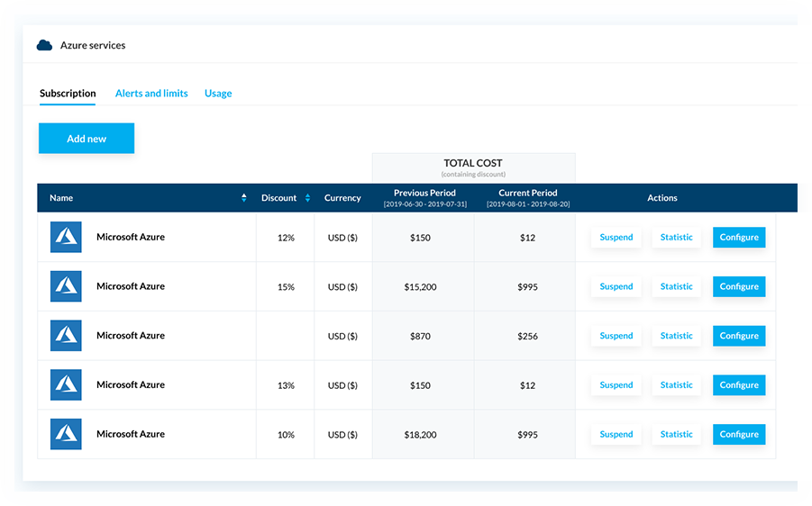Select the 10% discount cell
812x506 pixels.
pyautogui.click(x=286, y=434)
